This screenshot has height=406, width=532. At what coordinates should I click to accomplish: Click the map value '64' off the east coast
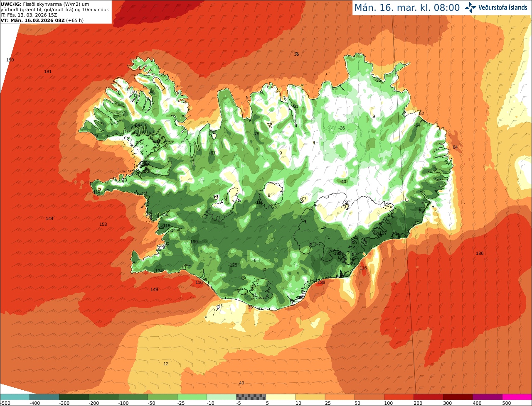(x=455, y=147)
